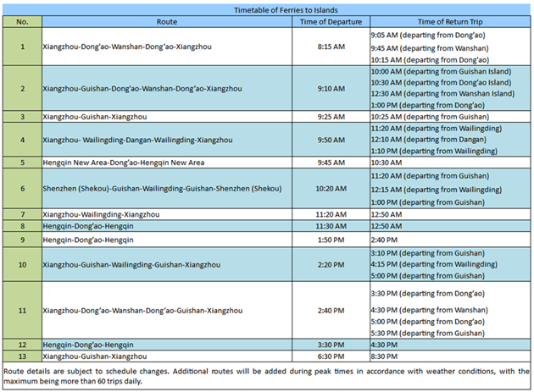Image resolution: width=534 pixels, height=392 pixels.
Task: Click the '2:20 PM' departure time
Action: [331, 265]
